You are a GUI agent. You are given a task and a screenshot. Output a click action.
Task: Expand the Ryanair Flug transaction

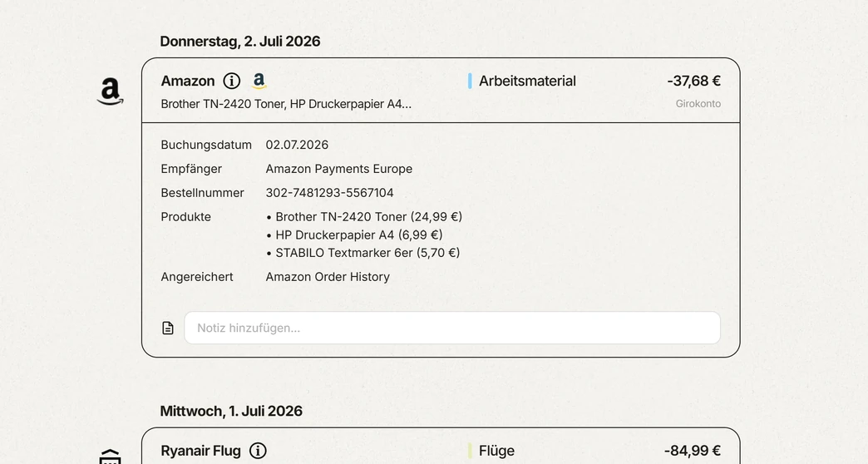[x=441, y=447]
